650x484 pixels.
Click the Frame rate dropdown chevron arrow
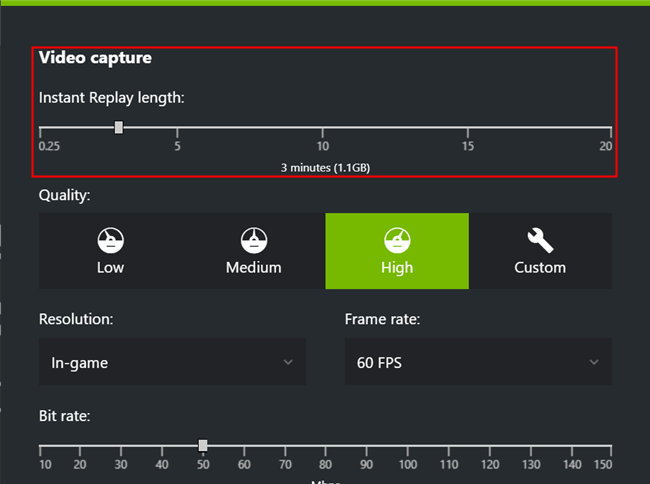point(594,362)
